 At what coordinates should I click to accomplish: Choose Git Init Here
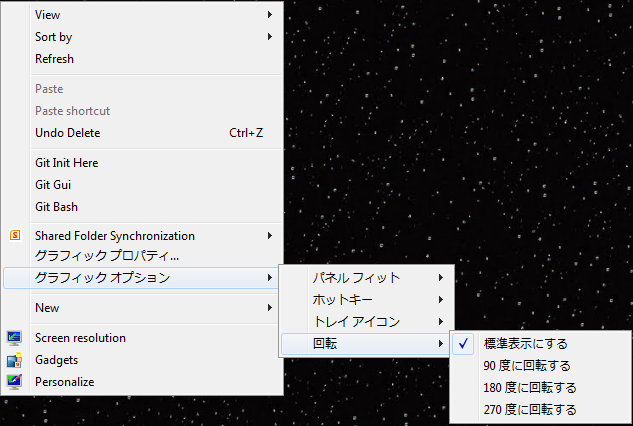click(142, 163)
